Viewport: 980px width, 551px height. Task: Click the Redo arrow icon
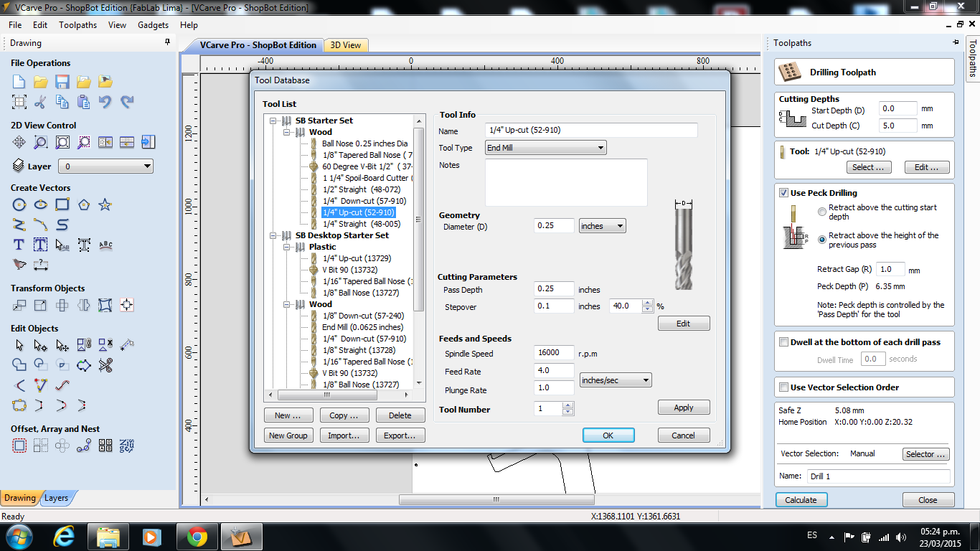(127, 102)
